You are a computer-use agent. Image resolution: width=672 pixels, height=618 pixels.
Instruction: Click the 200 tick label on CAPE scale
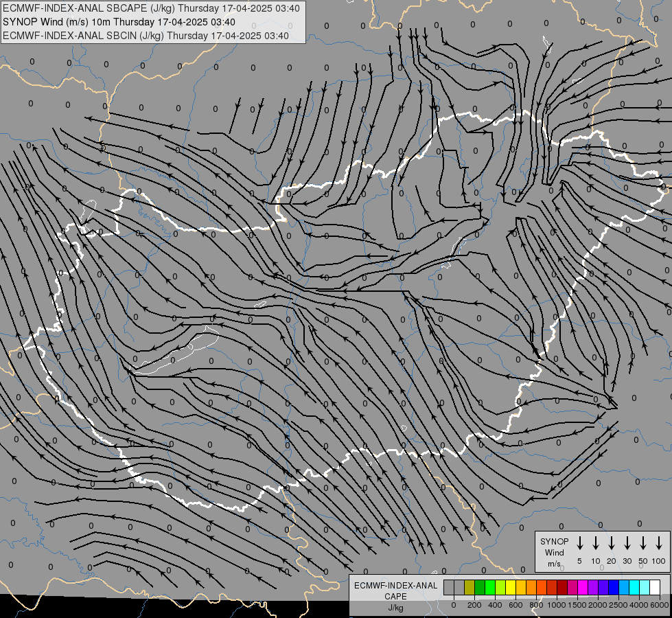(474, 605)
